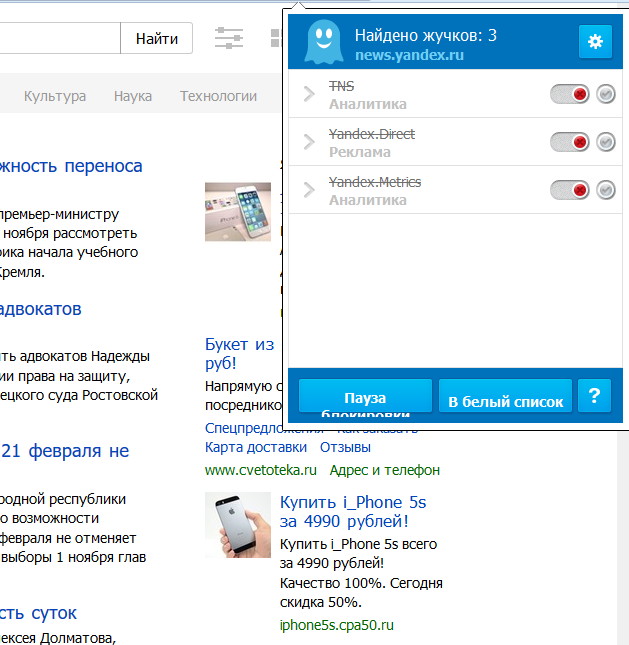
Task: Click the Yandex.Direct tracker name
Action: point(372,134)
